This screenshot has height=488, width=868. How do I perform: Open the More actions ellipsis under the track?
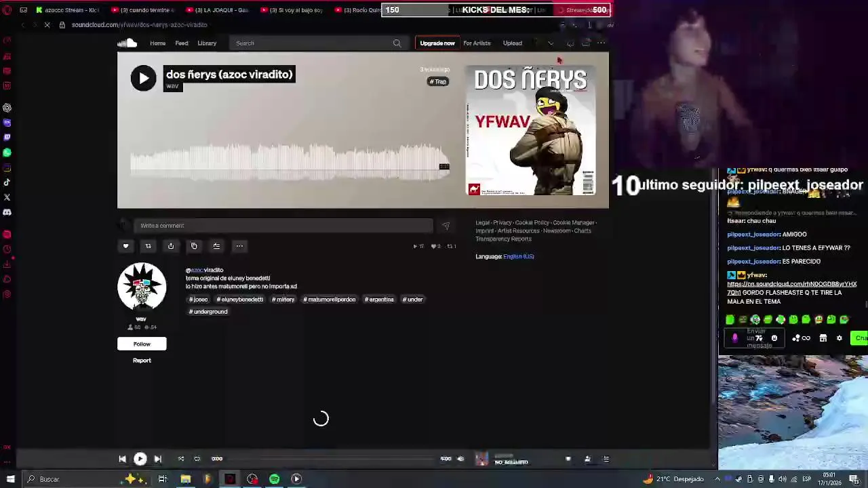click(x=239, y=246)
